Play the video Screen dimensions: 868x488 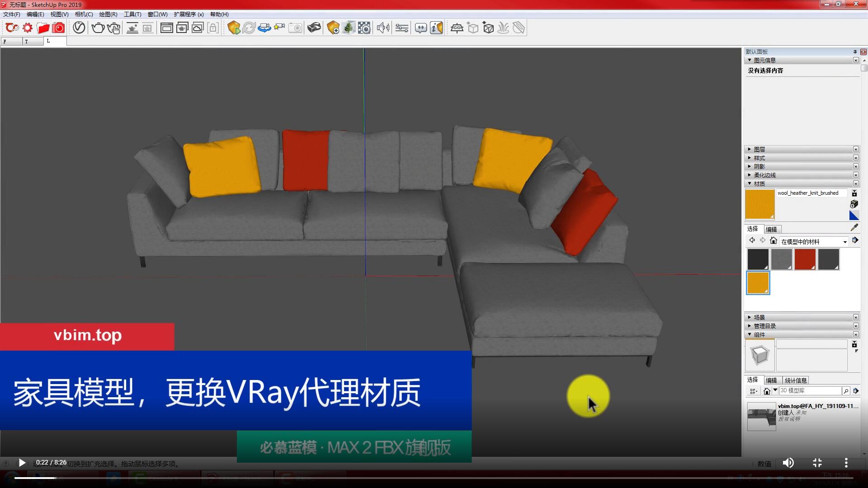tap(22, 463)
